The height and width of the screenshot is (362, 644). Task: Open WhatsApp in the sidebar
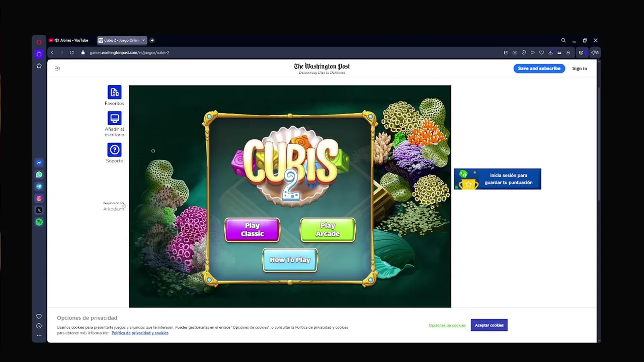tap(39, 174)
